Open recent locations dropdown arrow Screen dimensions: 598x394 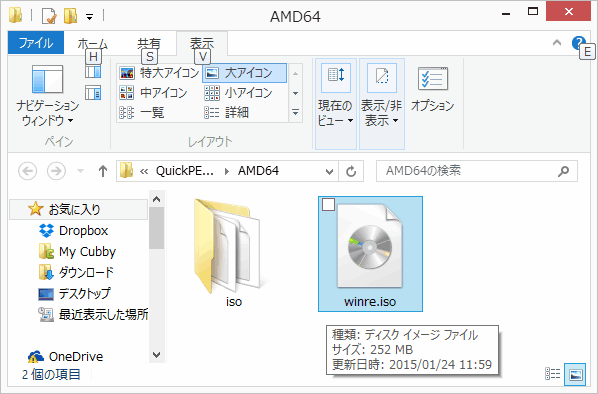(80, 171)
